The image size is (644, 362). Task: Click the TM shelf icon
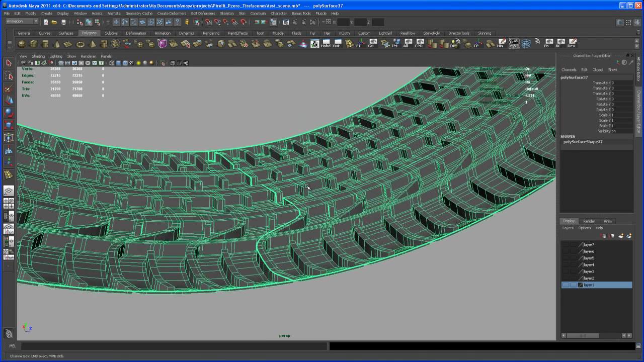pos(395,44)
